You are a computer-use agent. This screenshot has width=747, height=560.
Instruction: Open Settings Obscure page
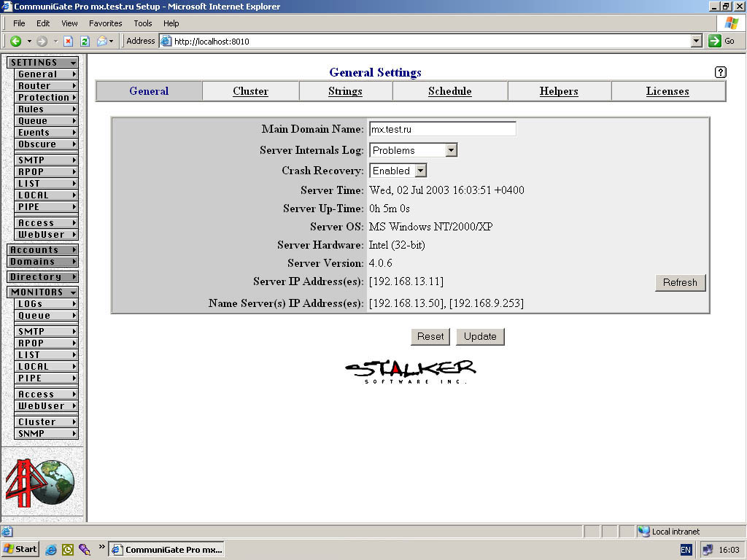[46, 144]
